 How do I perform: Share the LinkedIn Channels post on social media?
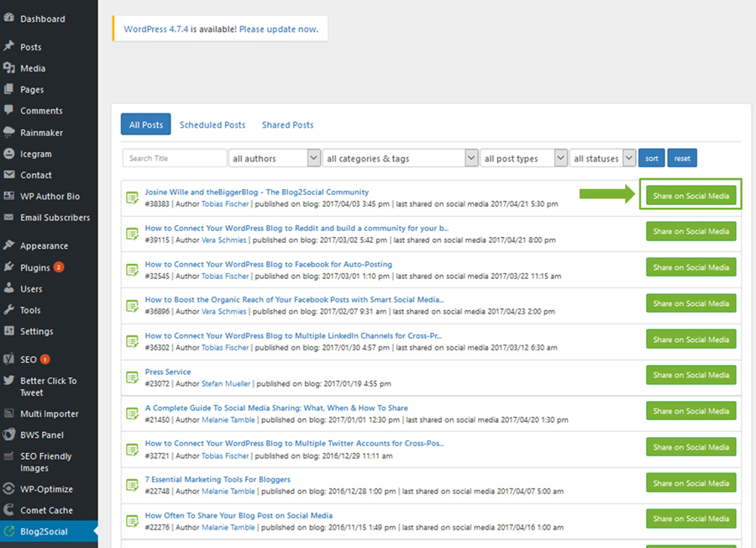coord(691,340)
